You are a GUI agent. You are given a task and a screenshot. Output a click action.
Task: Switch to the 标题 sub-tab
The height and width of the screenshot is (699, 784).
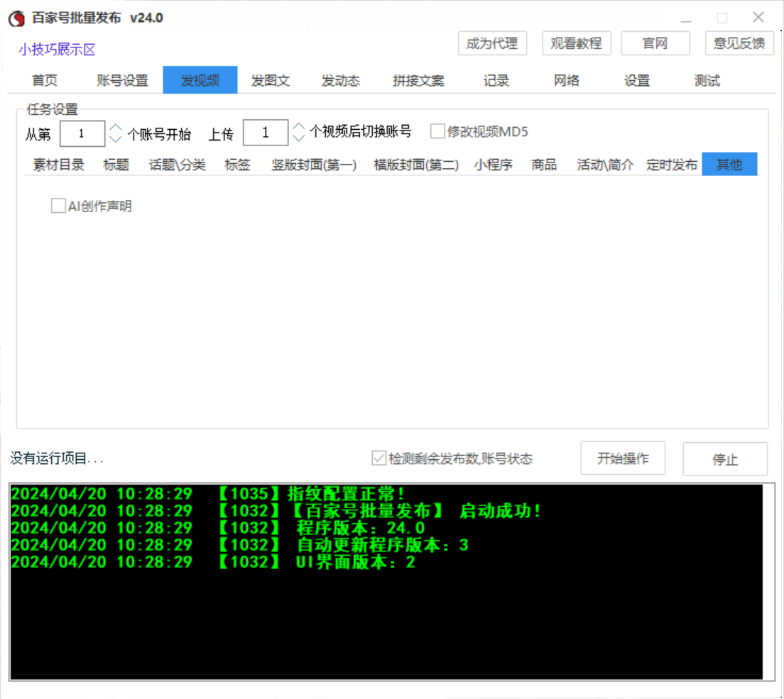point(116,165)
